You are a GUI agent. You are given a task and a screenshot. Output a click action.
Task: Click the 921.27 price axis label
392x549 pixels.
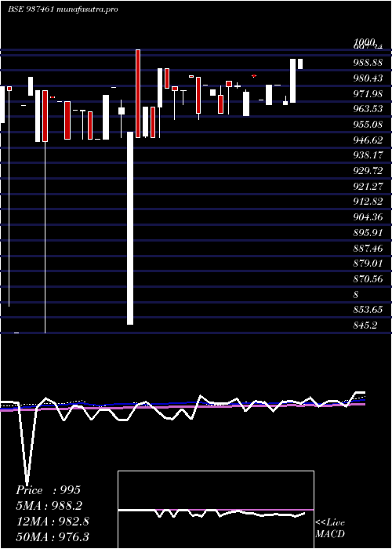click(x=368, y=187)
